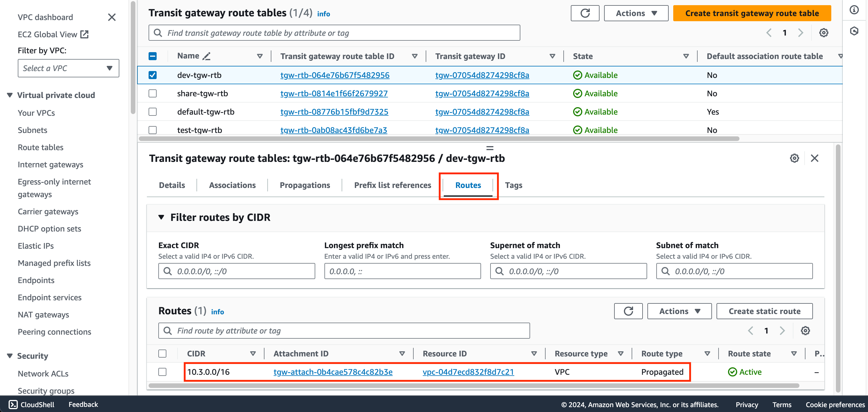
Task: Go to next page of Routes
Action: point(782,331)
